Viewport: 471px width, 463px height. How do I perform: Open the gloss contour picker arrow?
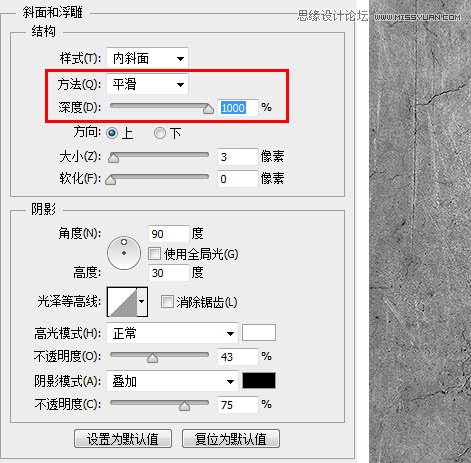click(x=142, y=302)
